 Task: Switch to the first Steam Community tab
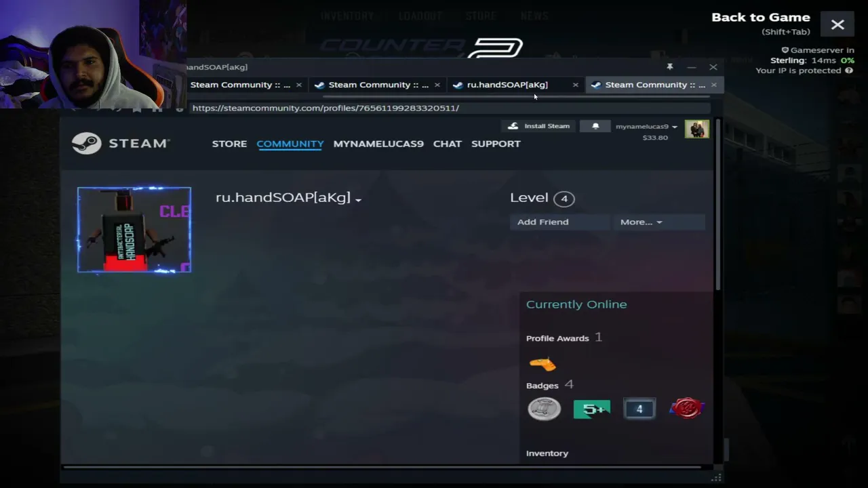click(x=240, y=85)
